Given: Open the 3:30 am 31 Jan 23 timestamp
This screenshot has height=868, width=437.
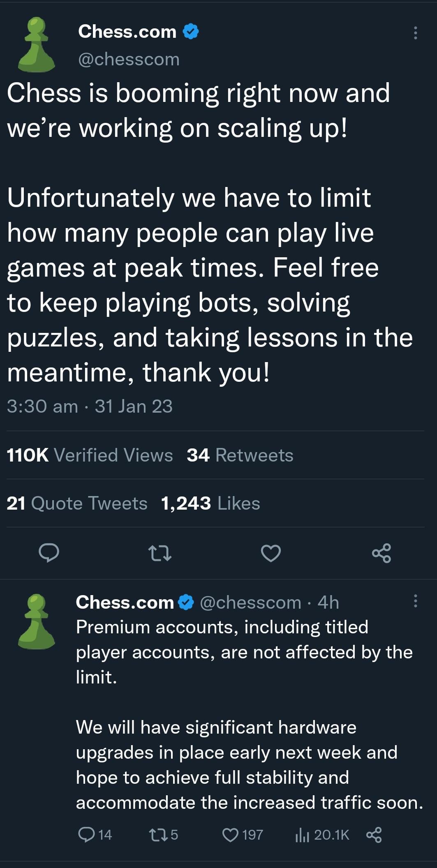Looking at the screenshot, I should pos(90,406).
